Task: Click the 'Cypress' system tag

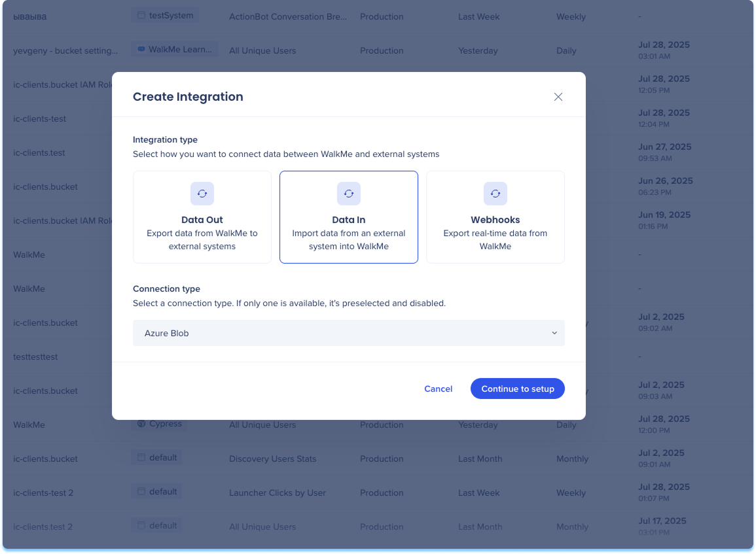Action: 160,423
